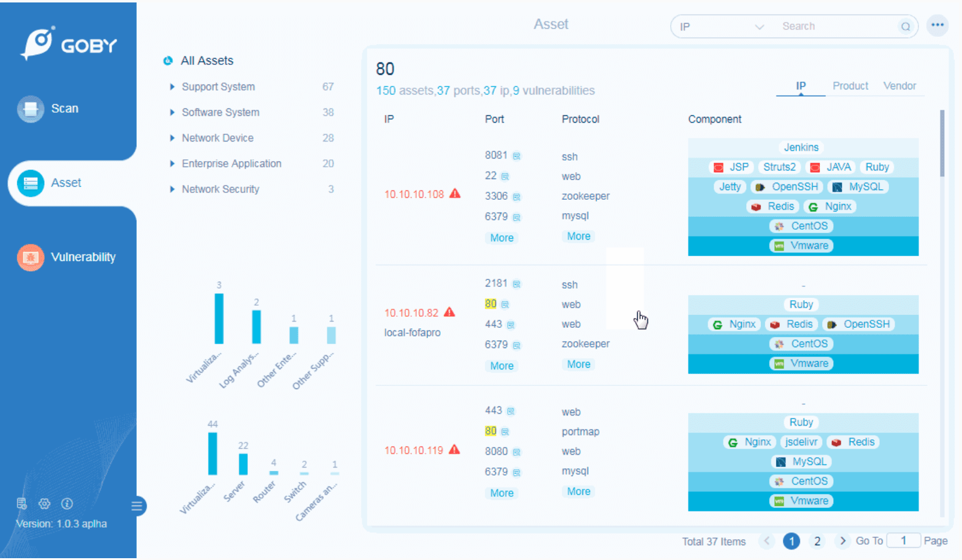
Task: Open the Vulnerability section icon
Action: [30, 257]
